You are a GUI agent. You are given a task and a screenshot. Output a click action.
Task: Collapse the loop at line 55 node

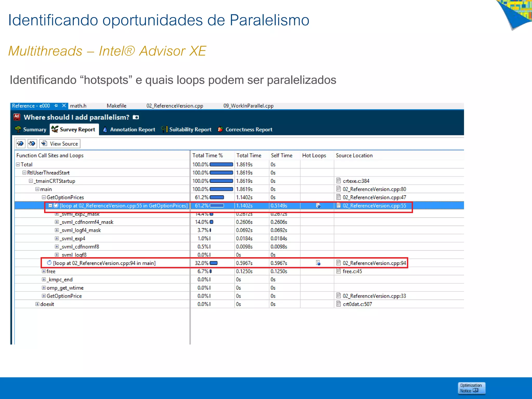(x=50, y=205)
